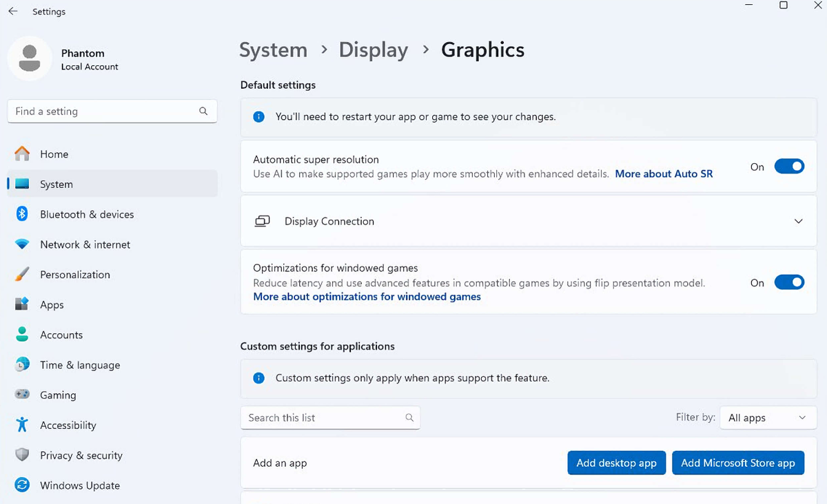
Task: Click the Home icon in sidebar
Action: [22, 154]
